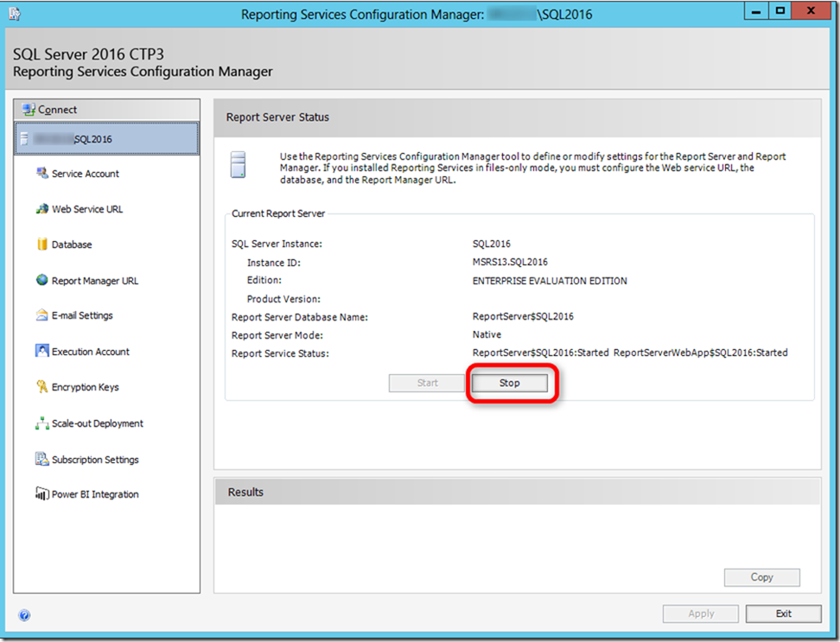Click the Connect label
This screenshot has width=840, height=642.
[x=57, y=110]
